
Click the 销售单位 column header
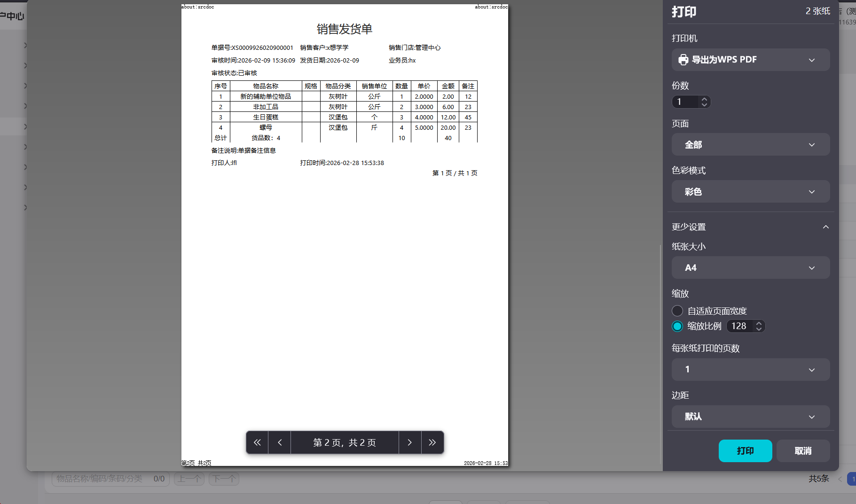(374, 86)
